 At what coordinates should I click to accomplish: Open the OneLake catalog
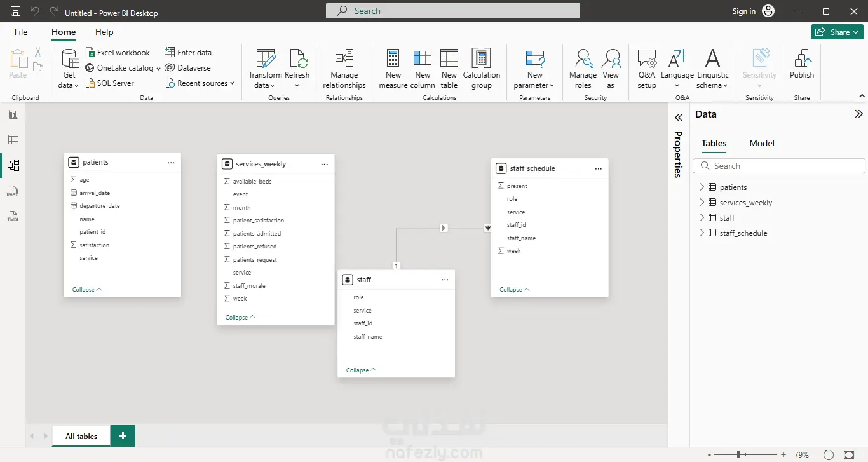[x=123, y=68]
